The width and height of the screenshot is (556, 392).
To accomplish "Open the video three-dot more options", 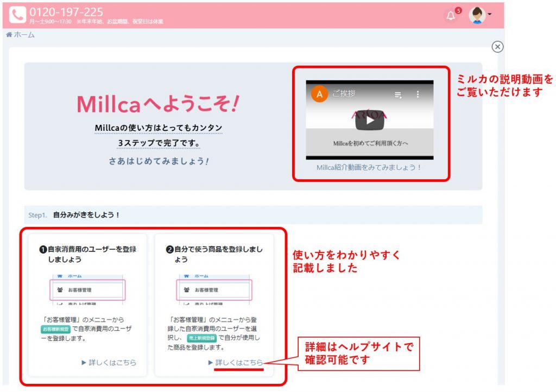I will pos(418,94).
